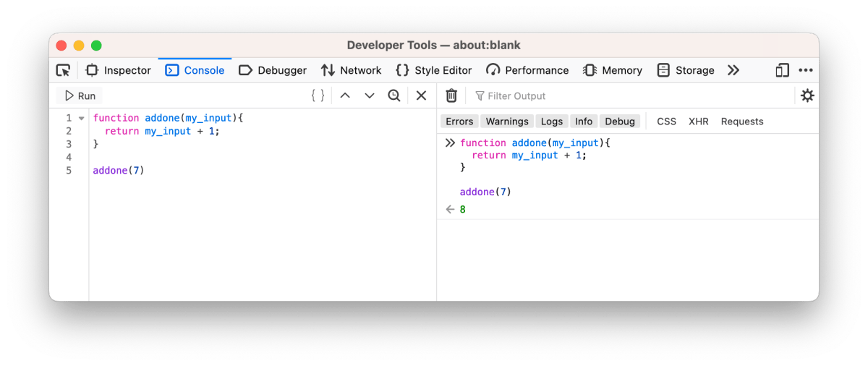Toggle the Warnings filter
The image size is (868, 366).
[x=507, y=122]
